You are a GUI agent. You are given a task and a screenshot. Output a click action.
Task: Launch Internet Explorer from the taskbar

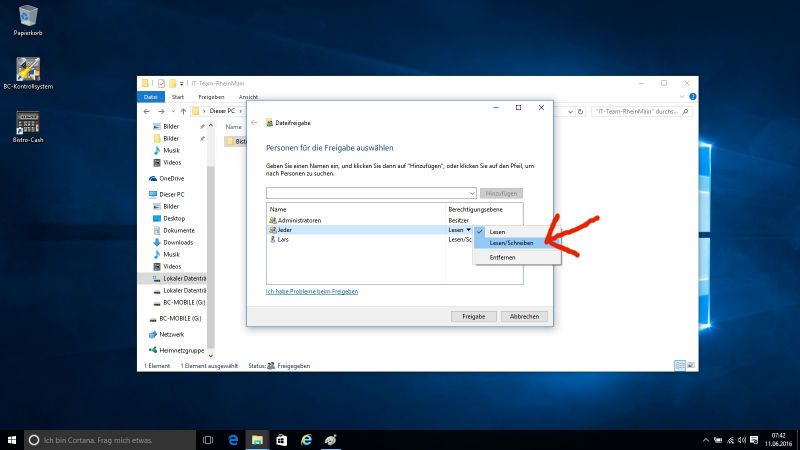click(306, 440)
